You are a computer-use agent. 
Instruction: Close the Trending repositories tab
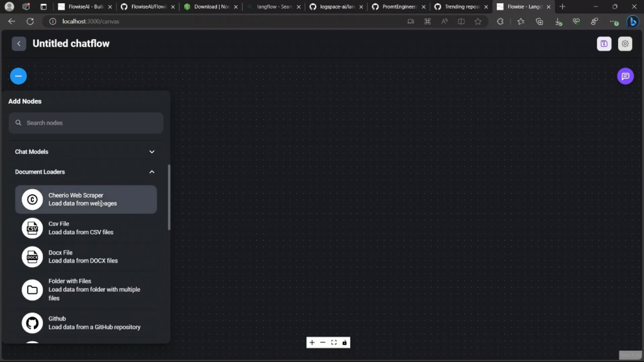(x=486, y=6)
